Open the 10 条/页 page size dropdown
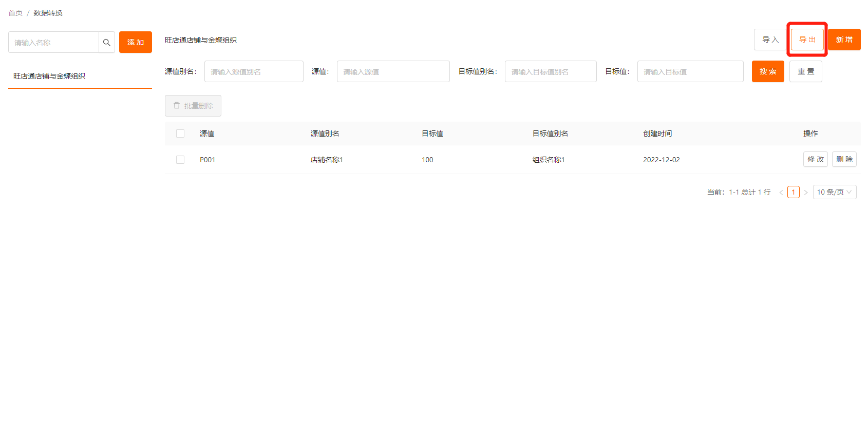The width and height of the screenshot is (868, 421). point(834,192)
